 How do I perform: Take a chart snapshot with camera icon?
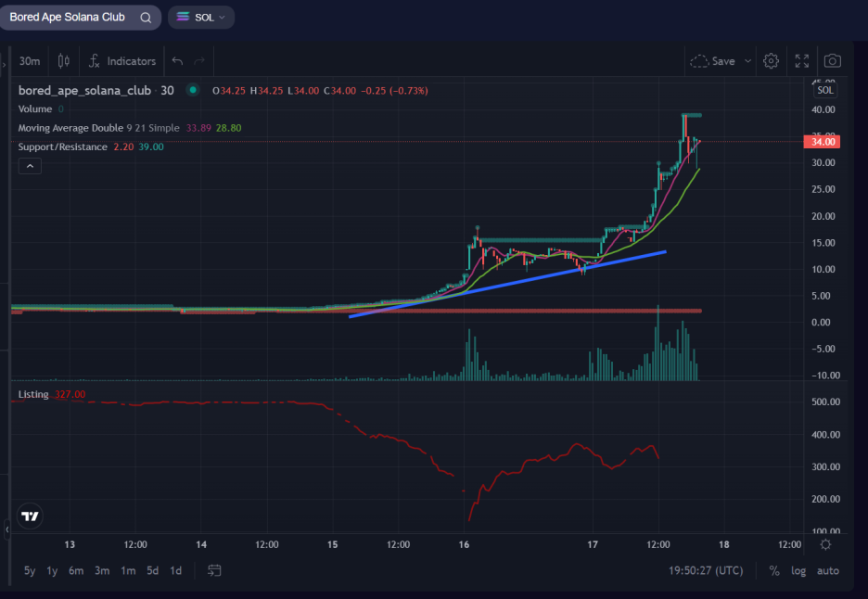[x=832, y=61]
